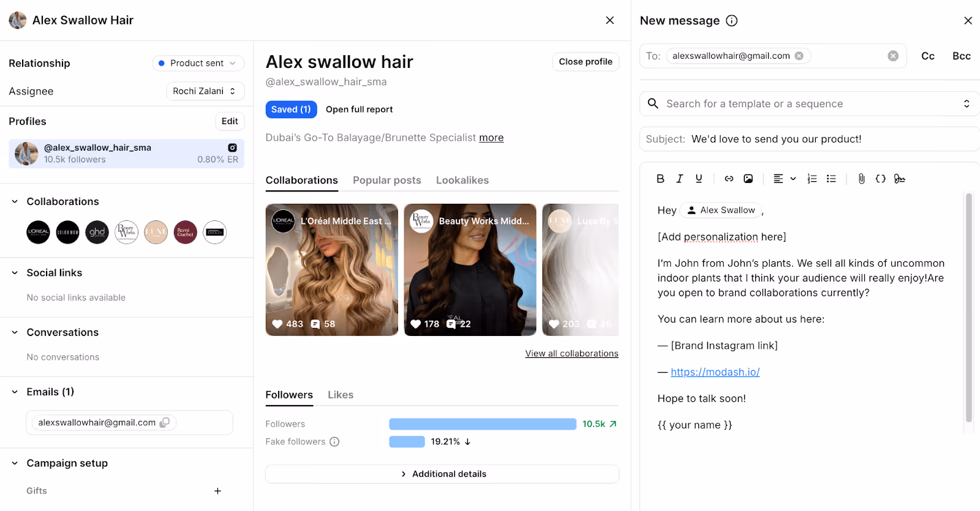Image resolution: width=980 pixels, height=511 pixels.
Task: Open L'Oréal Middle East collaboration post
Action: [x=331, y=270]
